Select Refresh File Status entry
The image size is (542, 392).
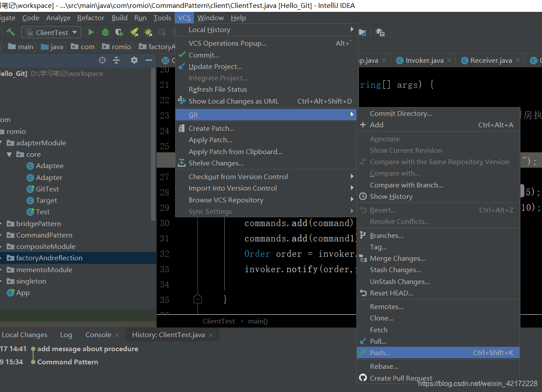(267, 89)
